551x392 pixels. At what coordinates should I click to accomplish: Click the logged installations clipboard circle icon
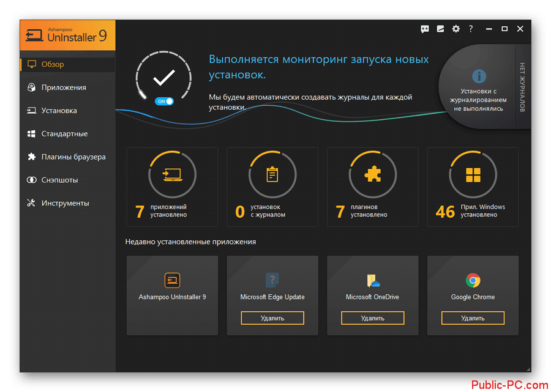(x=272, y=176)
